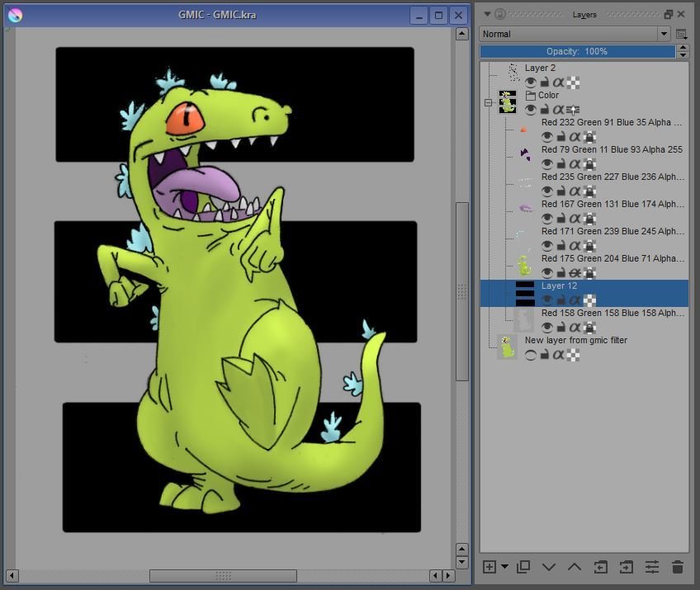Toggle alpha lock on Red 79 layer
This screenshot has width=700, height=590.
pyautogui.click(x=589, y=163)
